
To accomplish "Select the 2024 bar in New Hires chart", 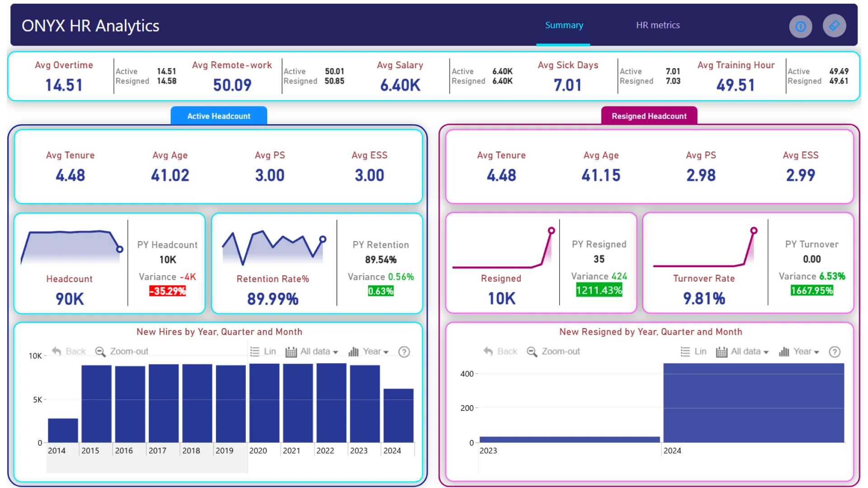I will point(398,415).
